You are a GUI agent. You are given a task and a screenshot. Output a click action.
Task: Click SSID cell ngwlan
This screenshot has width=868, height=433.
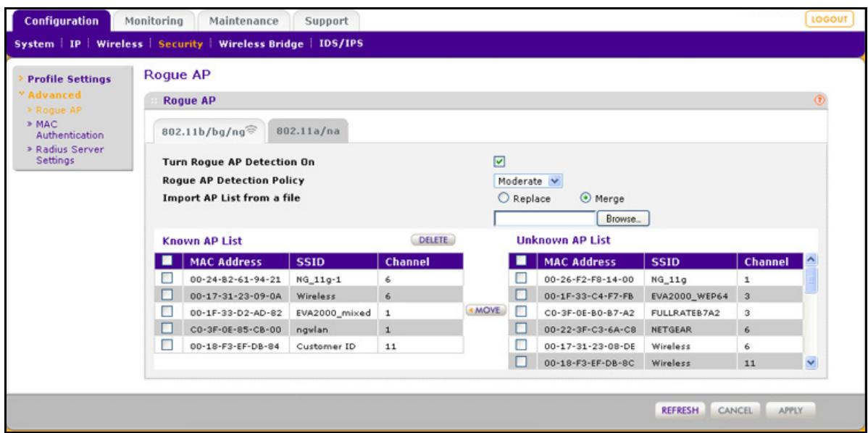[x=332, y=329]
